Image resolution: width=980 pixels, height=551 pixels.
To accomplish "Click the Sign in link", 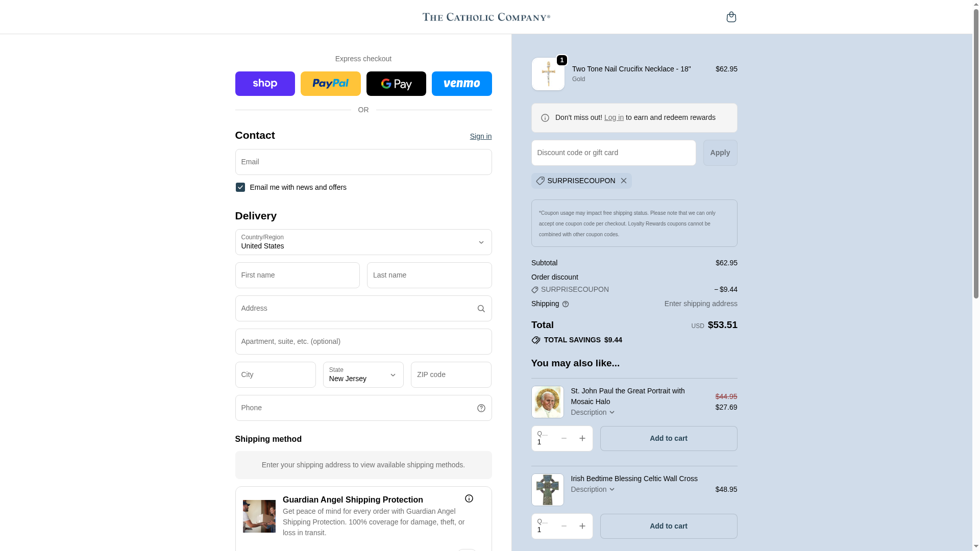I will coord(480,136).
